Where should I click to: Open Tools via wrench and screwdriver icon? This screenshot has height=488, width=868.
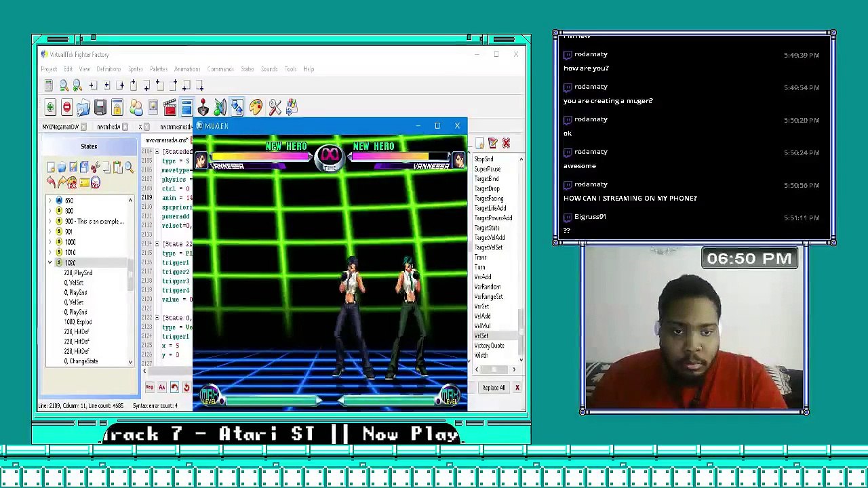(275, 107)
